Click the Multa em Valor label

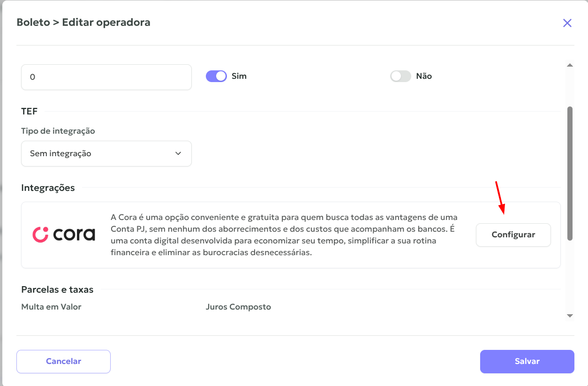pos(52,307)
